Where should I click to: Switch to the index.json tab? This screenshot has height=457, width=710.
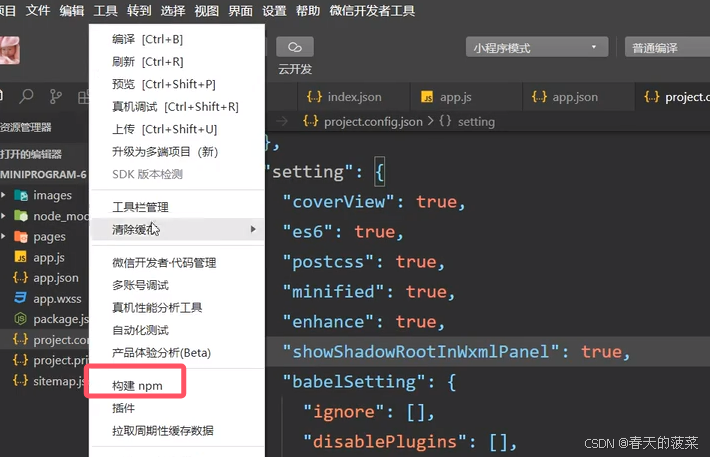(x=354, y=97)
